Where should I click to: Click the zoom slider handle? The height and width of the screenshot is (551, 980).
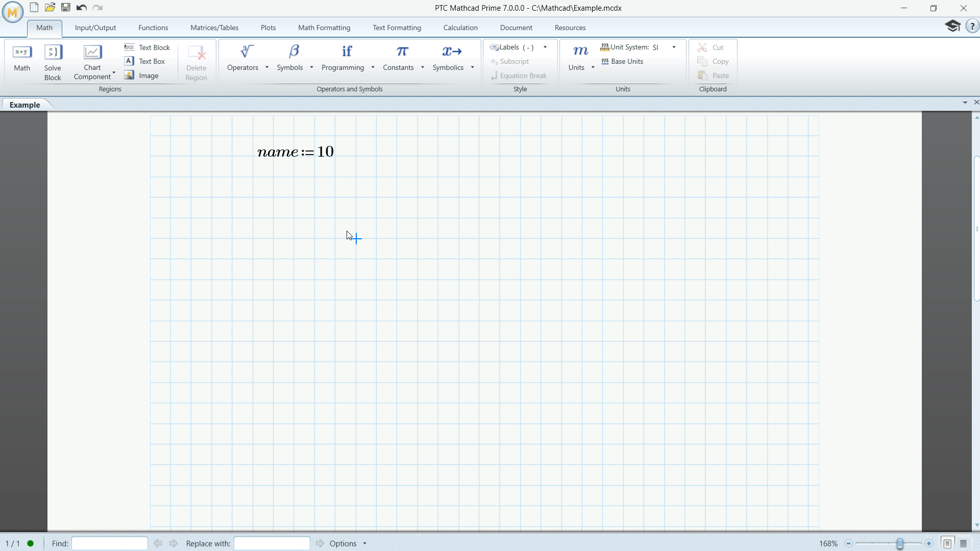click(900, 543)
